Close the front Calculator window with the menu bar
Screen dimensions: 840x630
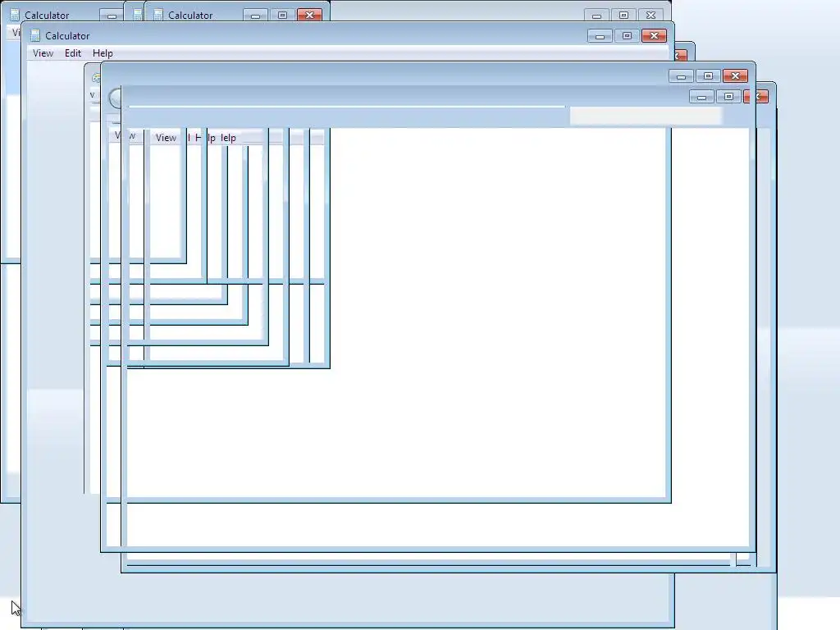[654, 36]
